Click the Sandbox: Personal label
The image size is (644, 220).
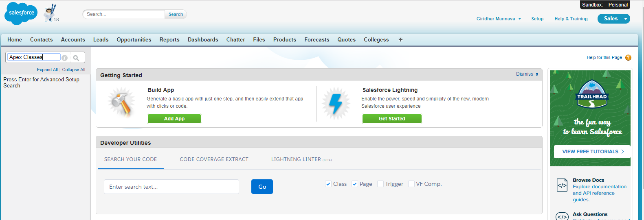(x=605, y=5)
